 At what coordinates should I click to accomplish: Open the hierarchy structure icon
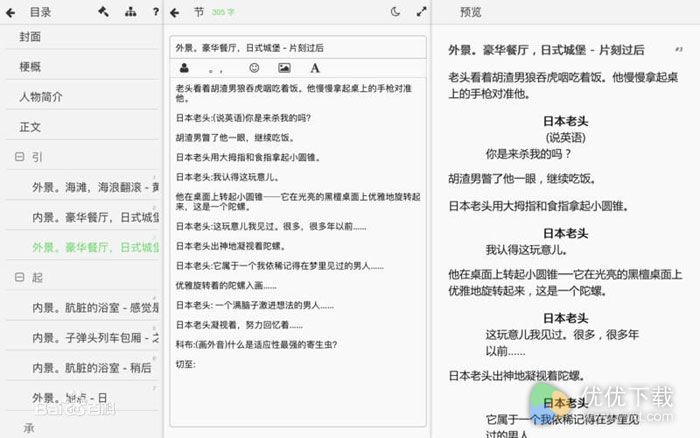click(130, 12)
